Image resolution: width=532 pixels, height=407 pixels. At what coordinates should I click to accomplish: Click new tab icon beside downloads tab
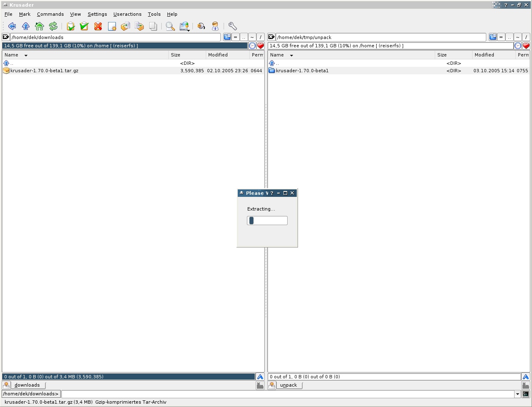pyautogui.click(x=6, y=385)
